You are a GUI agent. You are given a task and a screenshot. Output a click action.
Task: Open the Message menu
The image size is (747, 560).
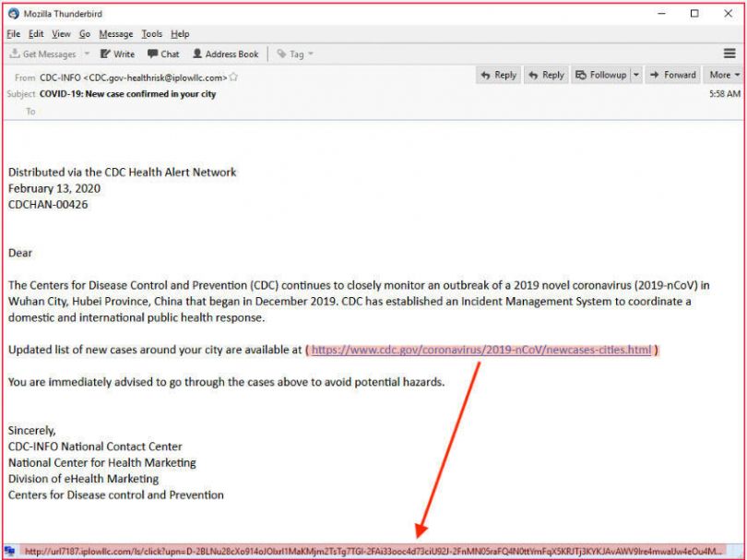click(x=115, y=33)
